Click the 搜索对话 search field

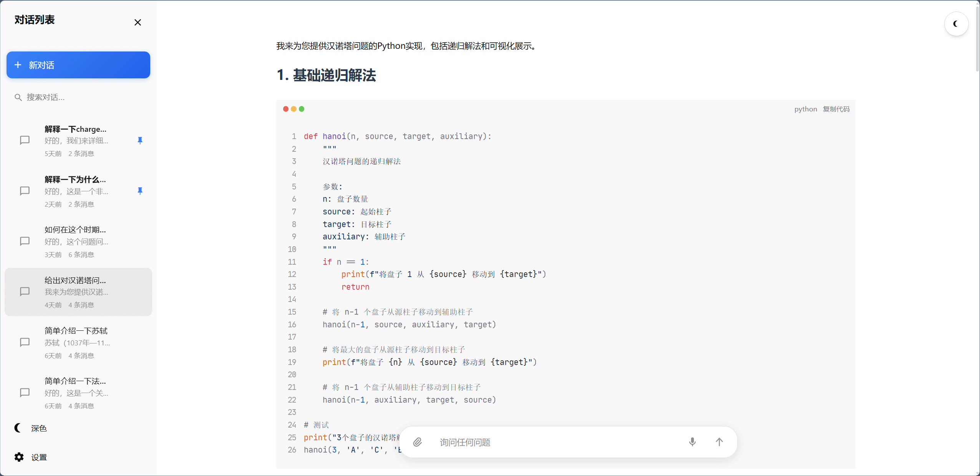click(77, 97)
